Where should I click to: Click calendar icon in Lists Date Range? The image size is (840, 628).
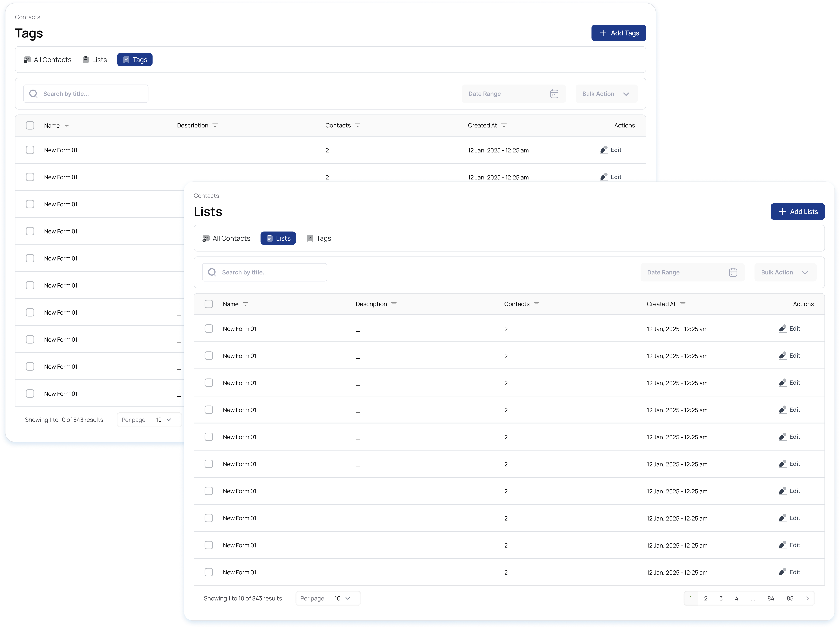[733, 272]
